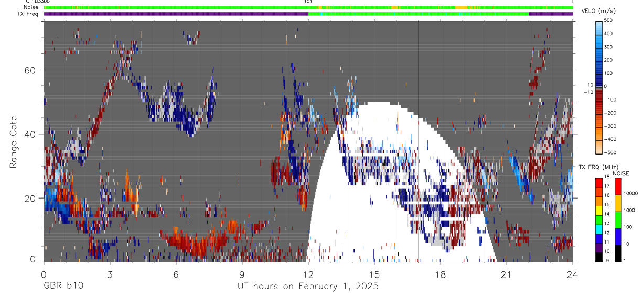Click the blue swatch in NOISE legend
This screenshot has width=644, height=297.
[x=618, y=237]
